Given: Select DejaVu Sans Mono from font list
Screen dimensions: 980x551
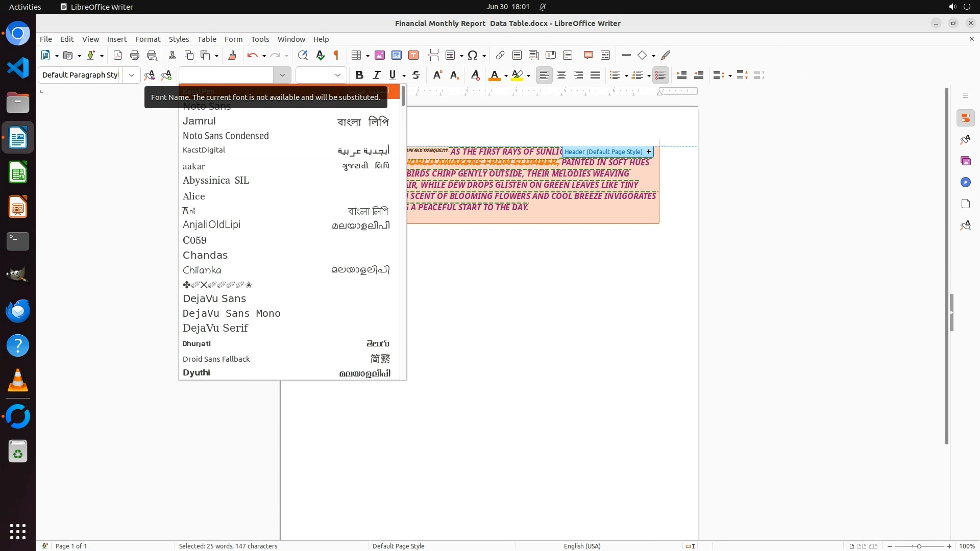Looking at the screenshot, I should pyautogui.click(x=231, y=313).
